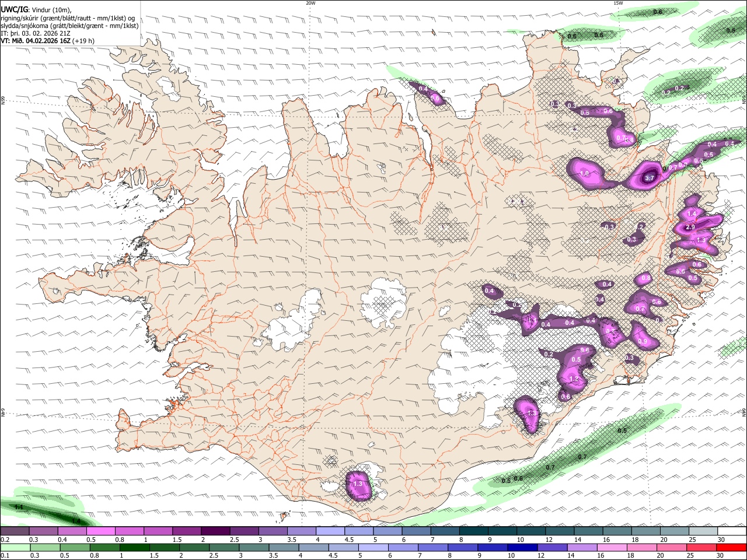The image size is (747, 560).
Task: Select the 16 pink swatch in the rain legend
Action: pyautogui.click(x=612, y=547)
